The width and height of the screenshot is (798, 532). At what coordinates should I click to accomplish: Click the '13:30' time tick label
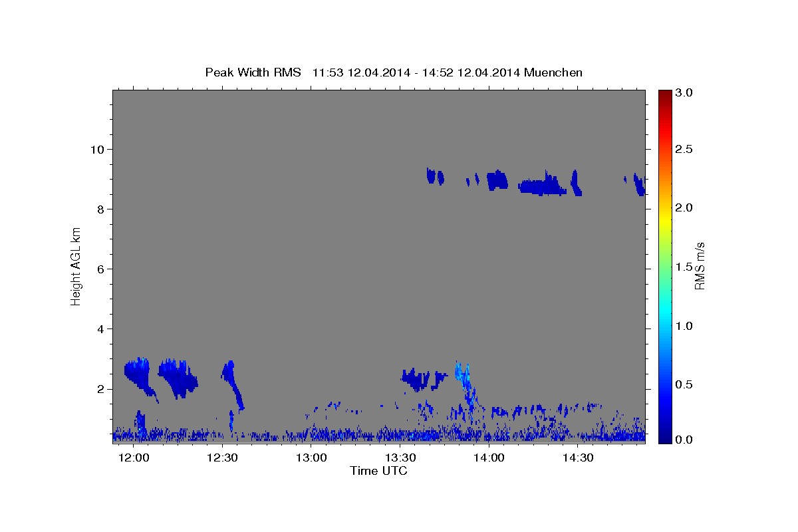pyautogui.click(x=400, y=458)
